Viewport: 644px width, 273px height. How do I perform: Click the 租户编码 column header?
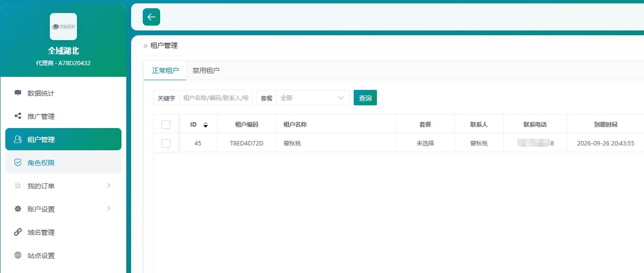[247, 125]
